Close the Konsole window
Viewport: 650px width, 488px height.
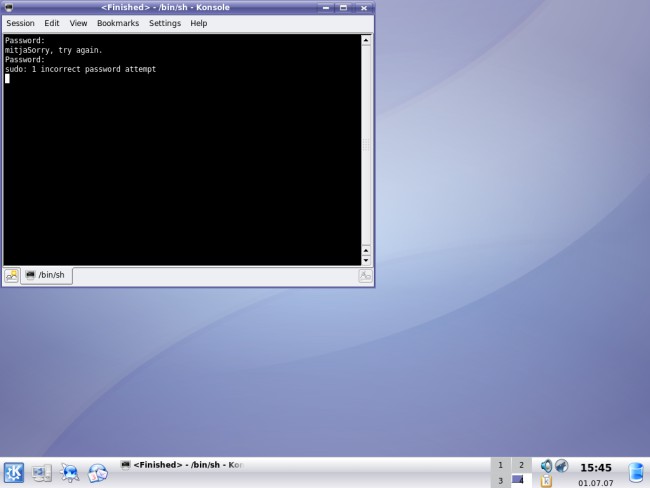pyautogui.click(x=364, y=7)
